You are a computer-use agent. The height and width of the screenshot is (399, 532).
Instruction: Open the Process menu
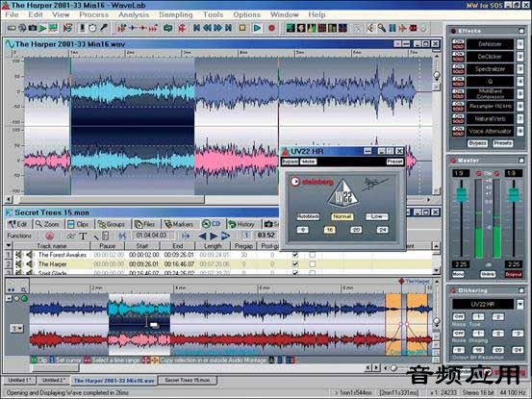coord(94,14)
